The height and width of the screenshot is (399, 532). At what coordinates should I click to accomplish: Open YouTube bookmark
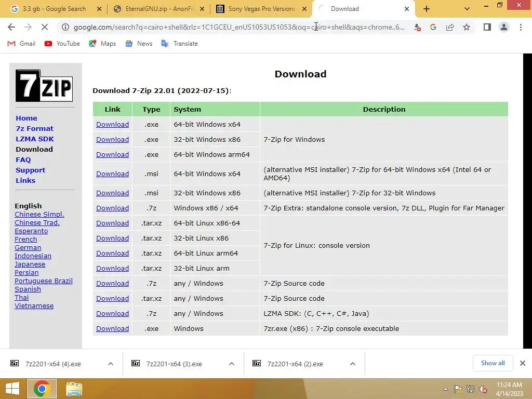(x=62, y=44)
